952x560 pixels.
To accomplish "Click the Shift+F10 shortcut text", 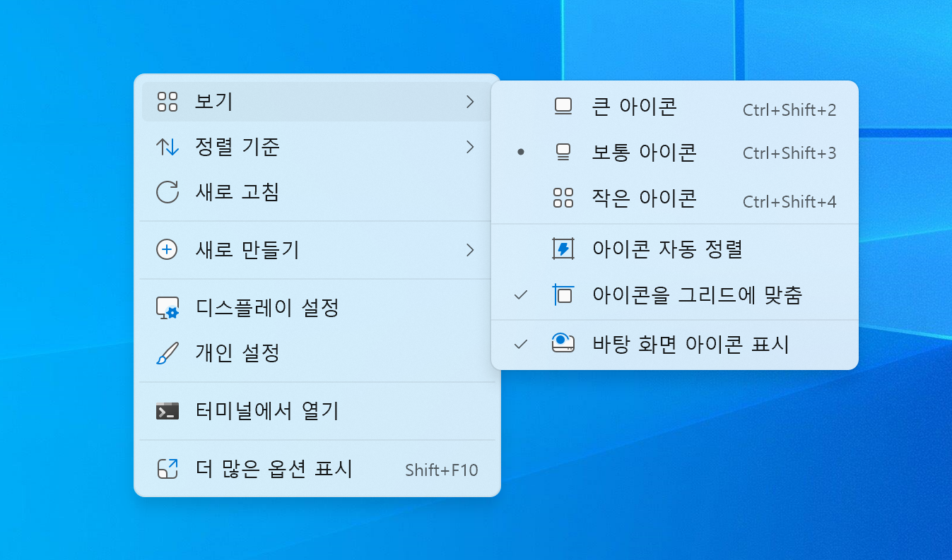I will [x=442, y=470].
